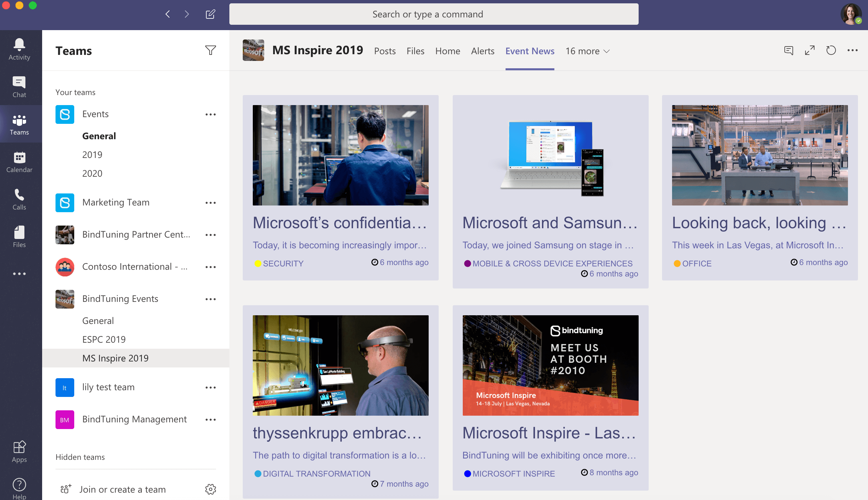Click the Search or type a command box
Image resolution: width=868 pixels, height=500 pixels.
(434, 14)
